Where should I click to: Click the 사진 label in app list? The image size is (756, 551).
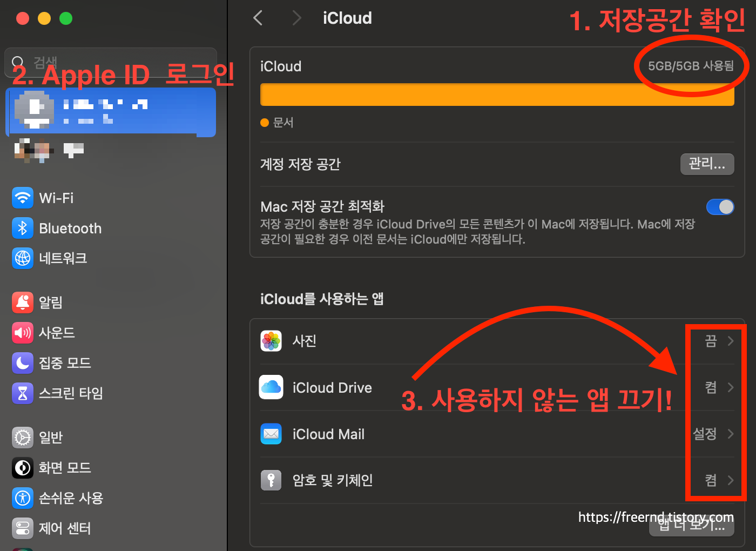pos(304,341)
